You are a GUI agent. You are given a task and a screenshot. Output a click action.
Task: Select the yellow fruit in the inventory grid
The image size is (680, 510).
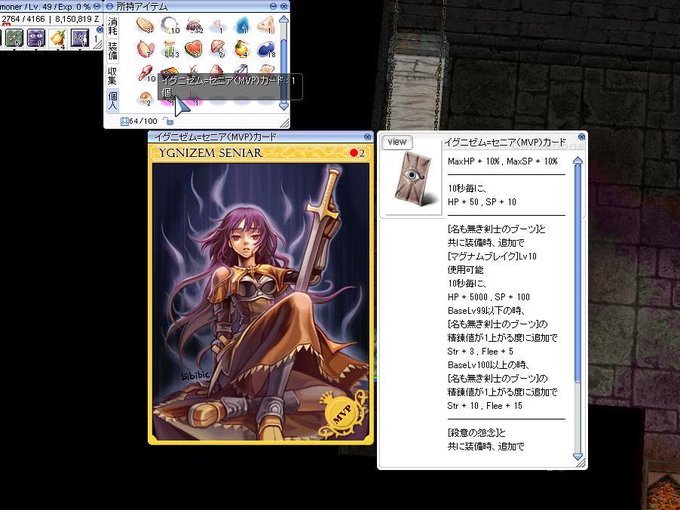(242, 49)
